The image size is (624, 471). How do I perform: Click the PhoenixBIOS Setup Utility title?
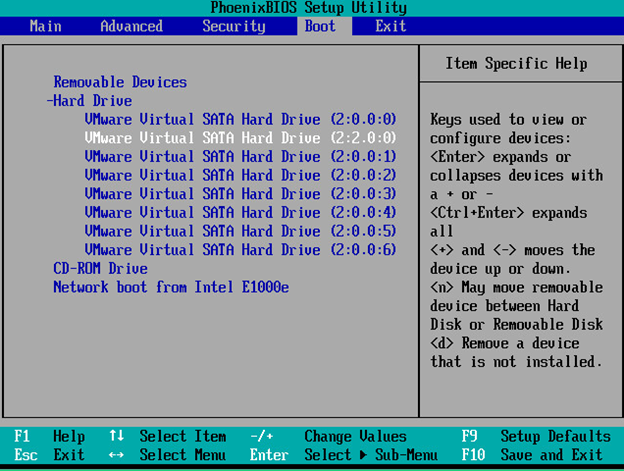click(308, 8)
